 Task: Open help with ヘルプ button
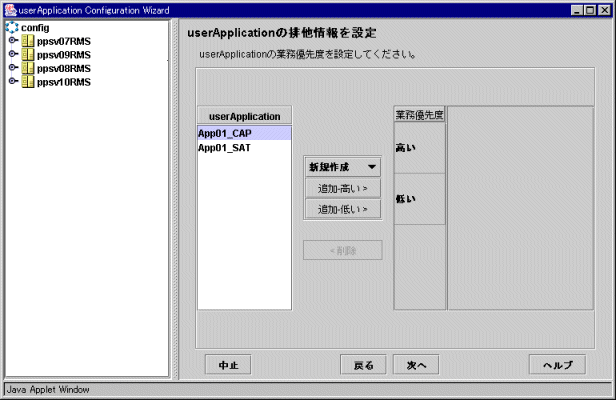coord(557,365)
